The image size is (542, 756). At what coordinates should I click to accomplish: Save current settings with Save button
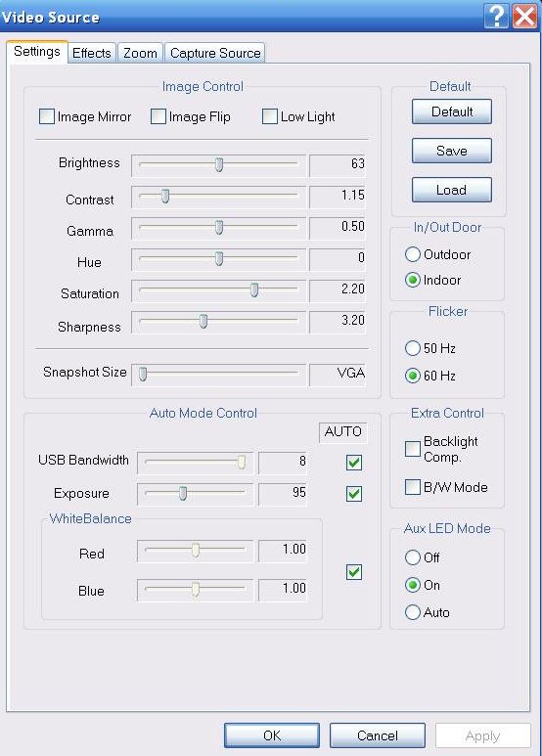pyautogui.click(x=452, y=151)
